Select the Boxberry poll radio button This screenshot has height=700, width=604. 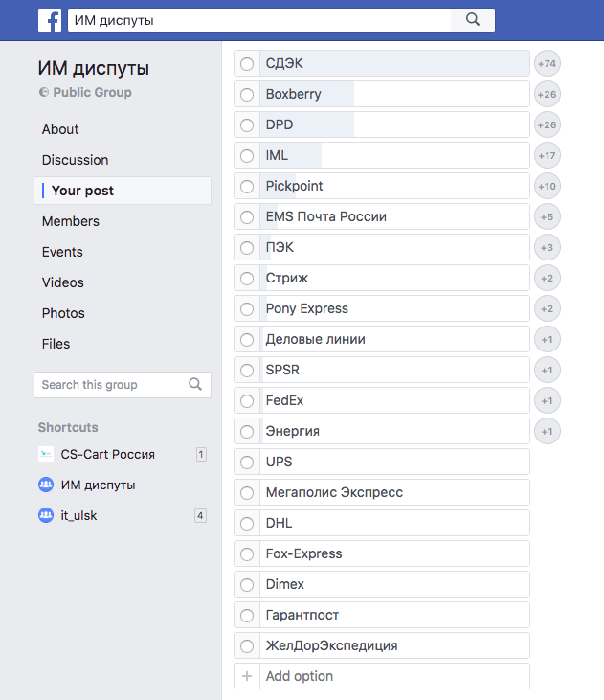click(247, 95)
